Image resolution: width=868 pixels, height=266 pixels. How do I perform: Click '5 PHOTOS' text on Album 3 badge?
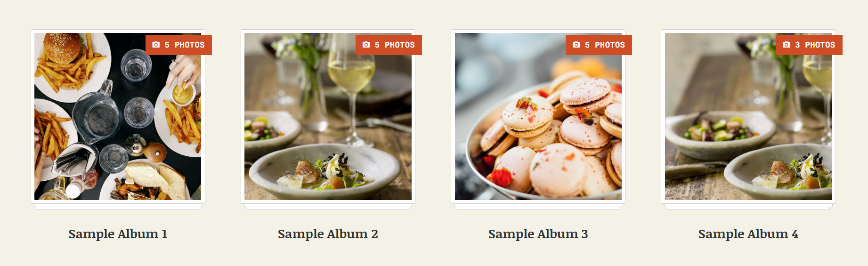(x=605, y=45)
